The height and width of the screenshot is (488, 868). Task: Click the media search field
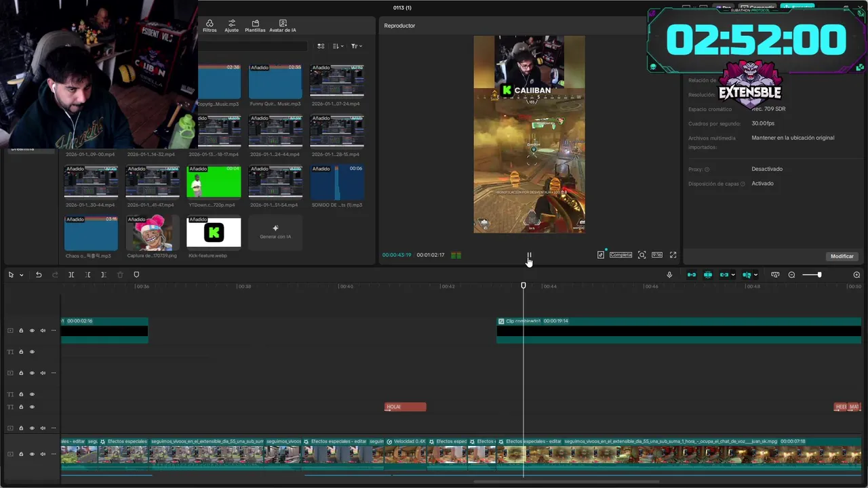click(253, 46)
